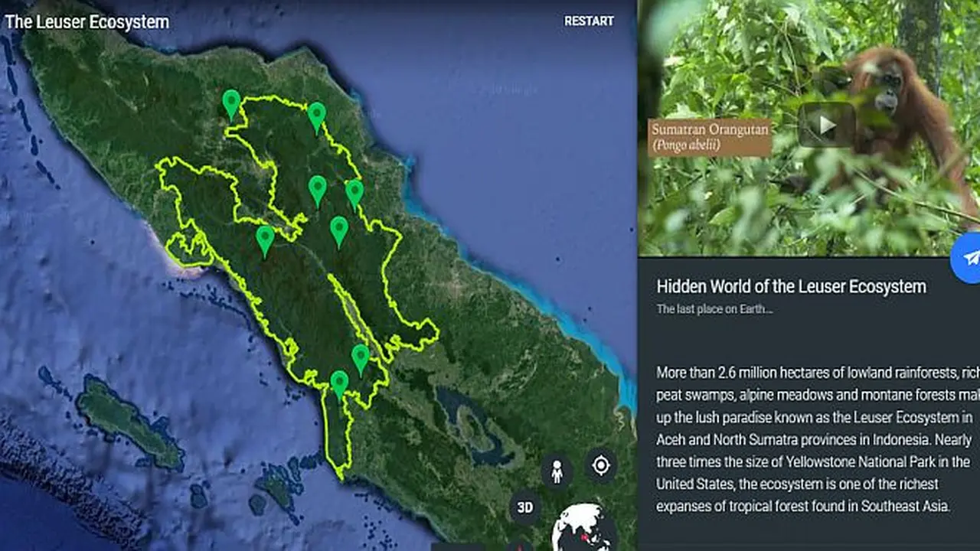Image resolution: width=980 pixels, height=551 pixels.
Task: Select the green pin in the western lobe of the boundary
Action: (265, 240)
